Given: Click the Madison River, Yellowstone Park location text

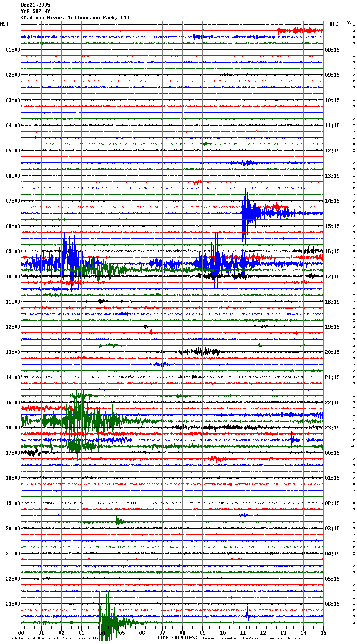Looking at the screenshot, I should click(75, 18).
